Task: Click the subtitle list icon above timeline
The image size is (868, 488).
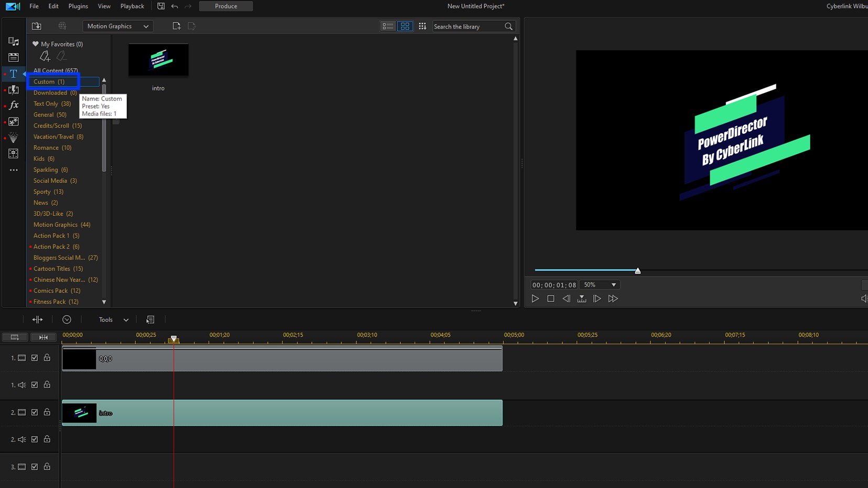Action: [x=150, y=319]
